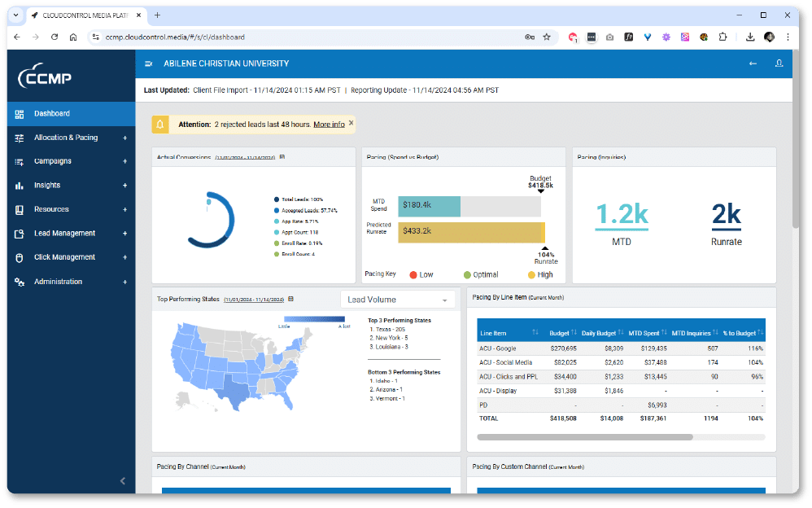Open calendar icon beside Actual Conversions dates
This screenshot has width=812, height=508.
tap(282, 157)
